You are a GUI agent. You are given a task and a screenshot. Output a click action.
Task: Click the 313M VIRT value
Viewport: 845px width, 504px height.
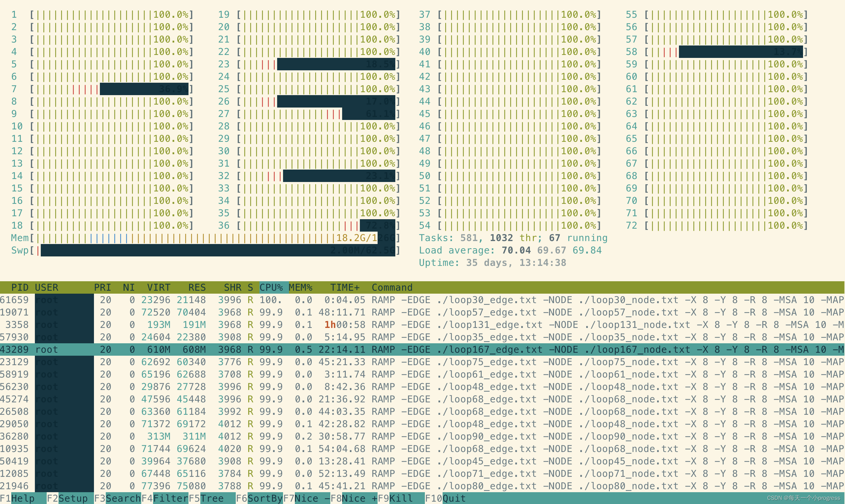(x=159, y=436)
